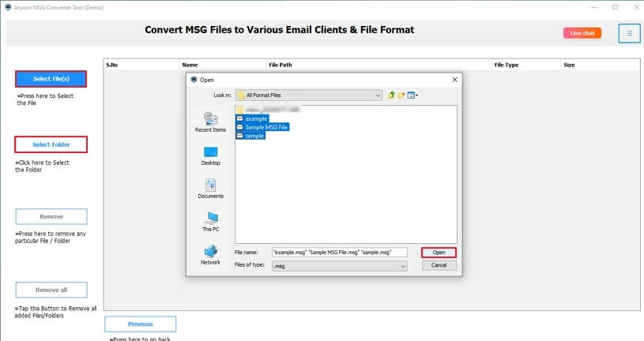Go back with the Previous button
The image size is (644, 341).
[x=141, y=324]
